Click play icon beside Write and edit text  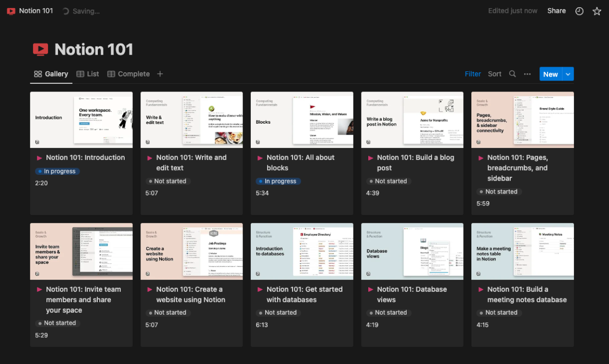tap(150, 158)
